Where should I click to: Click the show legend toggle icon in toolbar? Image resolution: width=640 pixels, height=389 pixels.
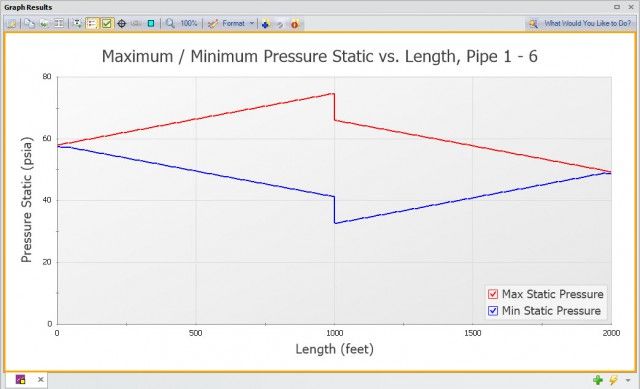point(92,24)
